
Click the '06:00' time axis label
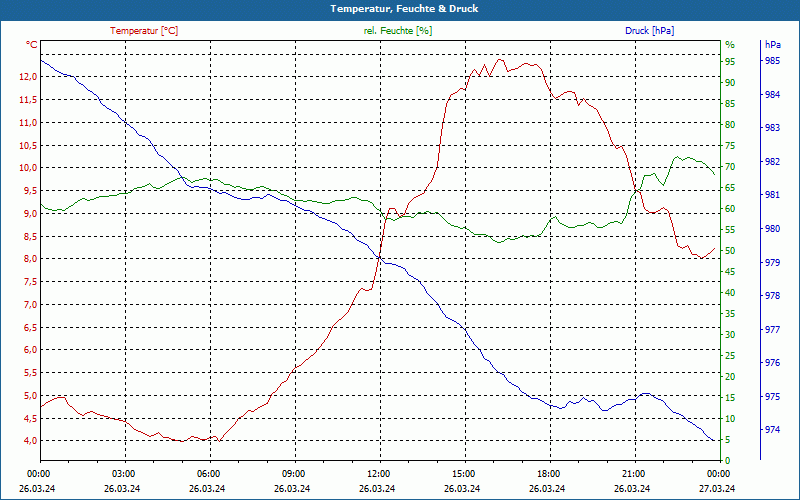tap(208, 474)
